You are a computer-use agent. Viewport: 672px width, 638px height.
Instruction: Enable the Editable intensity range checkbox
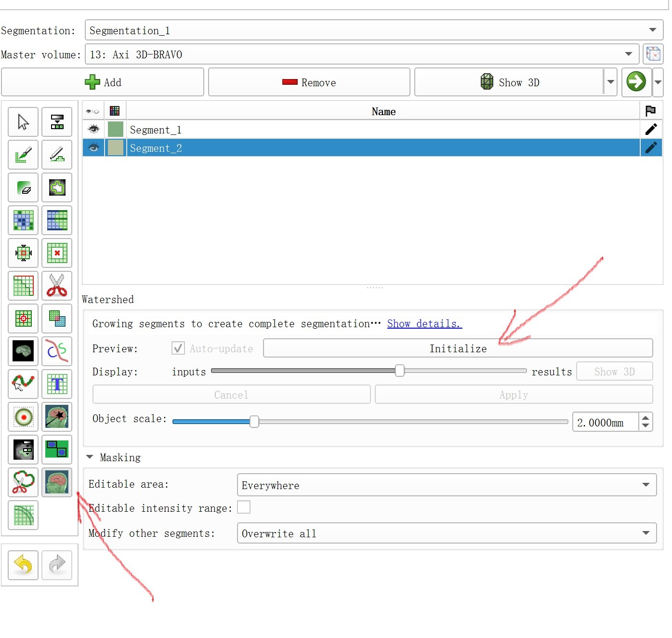[x=244, y=507]
